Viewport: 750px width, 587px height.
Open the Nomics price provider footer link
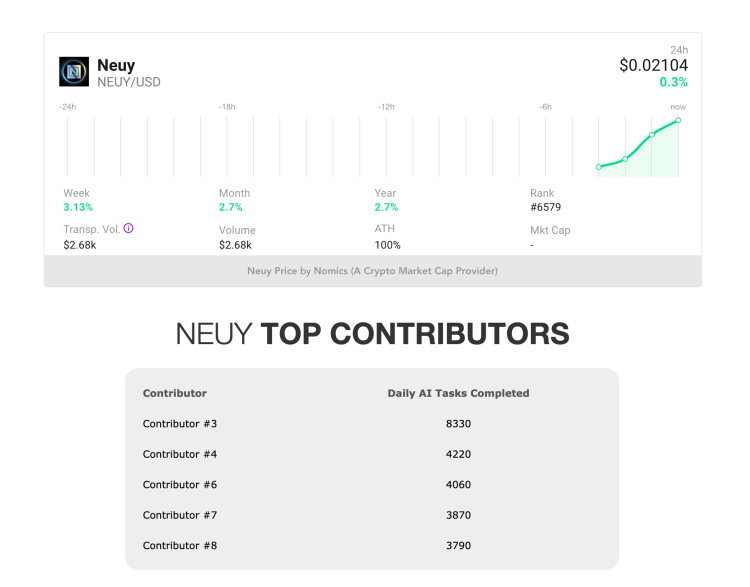coord(372,271)
